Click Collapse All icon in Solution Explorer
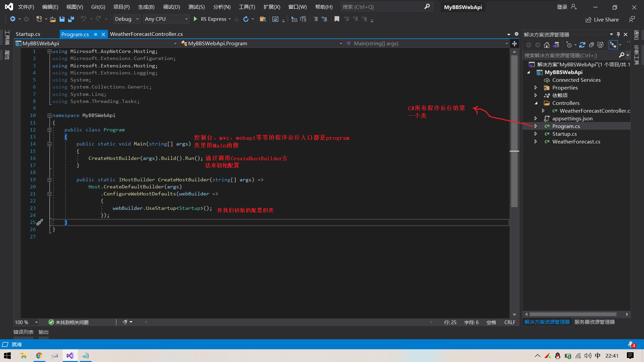Screen dimensions: 644x362 [x=591, y=45]
